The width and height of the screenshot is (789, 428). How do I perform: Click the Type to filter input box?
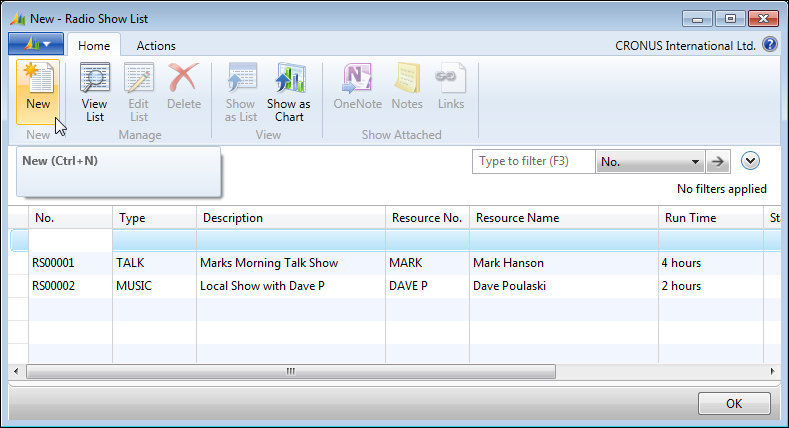(533, 162)
